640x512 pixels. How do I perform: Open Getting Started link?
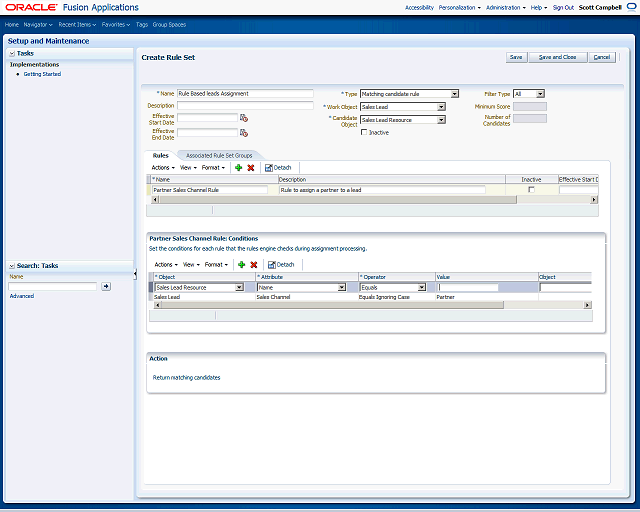(x=42, y=74)
